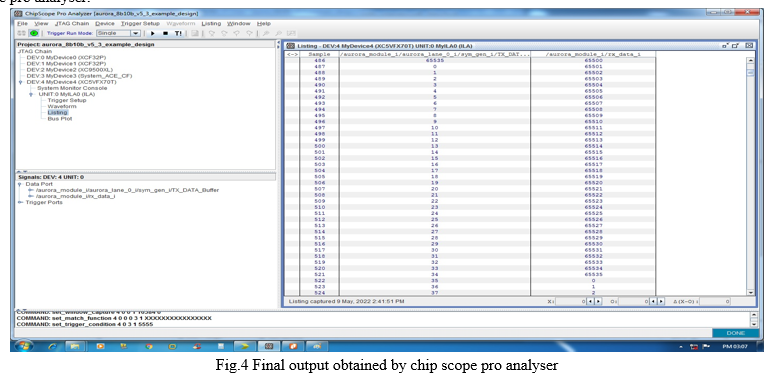Image resolution: width=782 pixels, height=377 pixels.
Task: Open the Trigger Run Mode dropdown
Action: click(x=119, y=33)
